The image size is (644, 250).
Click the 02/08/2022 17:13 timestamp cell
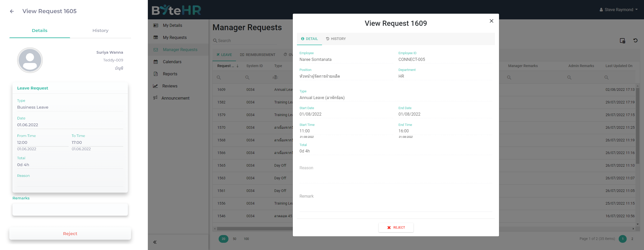(620, 90)
